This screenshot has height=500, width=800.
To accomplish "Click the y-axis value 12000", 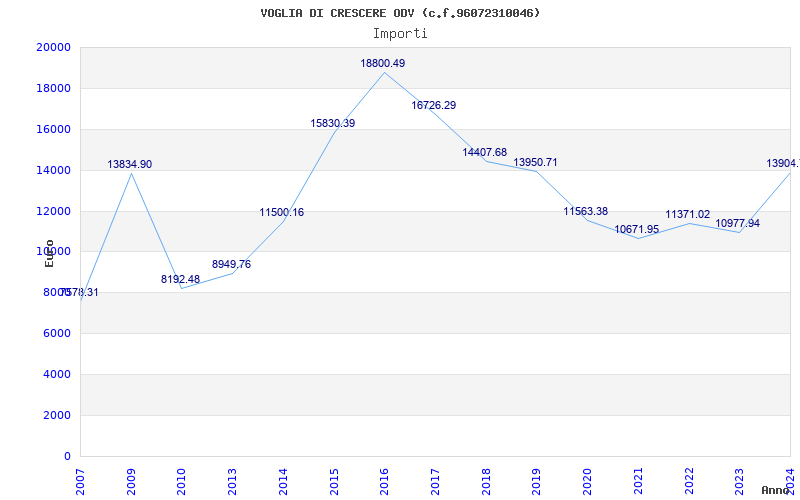I will click(x=54, y=211).
